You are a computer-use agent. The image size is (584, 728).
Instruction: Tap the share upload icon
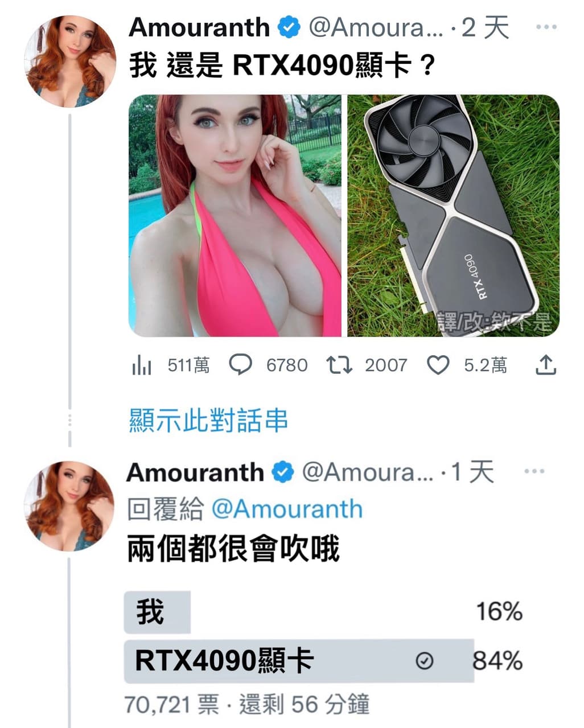tap(546, 365)
